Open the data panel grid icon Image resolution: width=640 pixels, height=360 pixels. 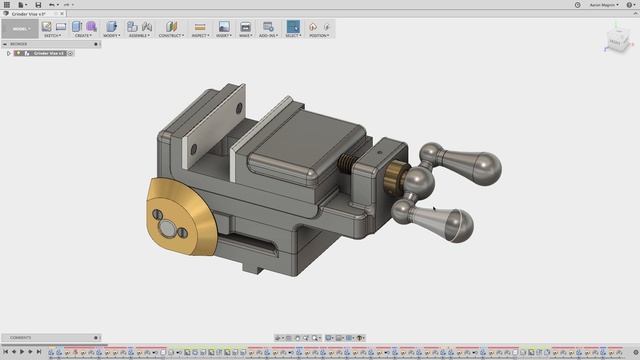point(7,4)
